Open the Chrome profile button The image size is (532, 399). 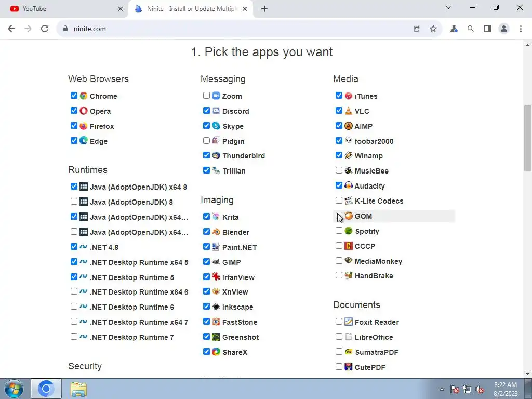(504, 29)
